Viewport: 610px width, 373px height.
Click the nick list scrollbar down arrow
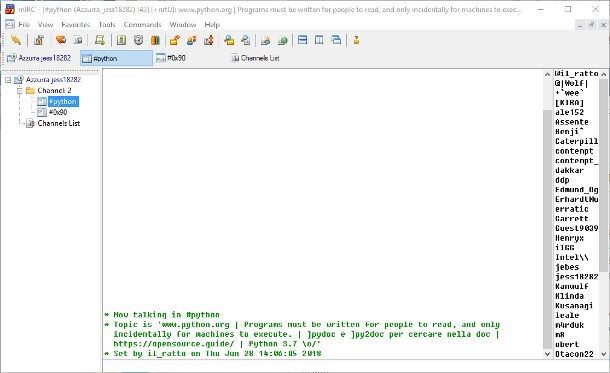604,354
